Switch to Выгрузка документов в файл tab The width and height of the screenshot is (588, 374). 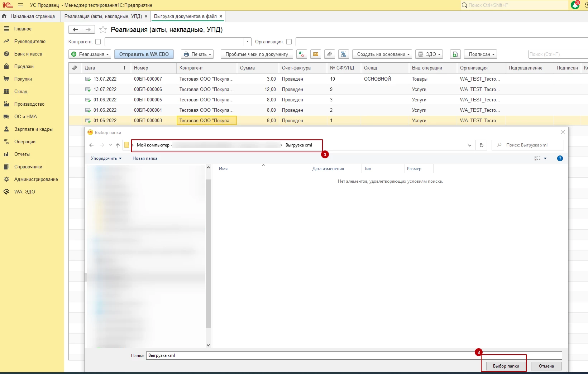(185, 16)
